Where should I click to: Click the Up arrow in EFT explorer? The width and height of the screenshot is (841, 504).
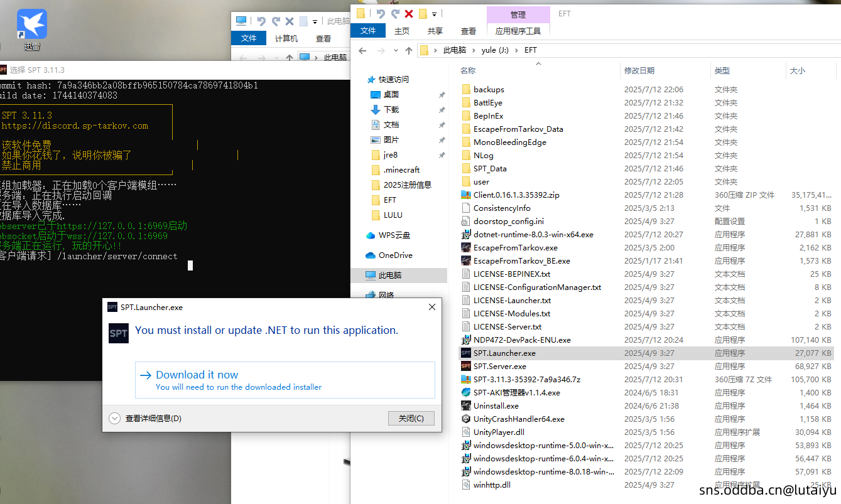pyautogui.click(x=409, y=50)
